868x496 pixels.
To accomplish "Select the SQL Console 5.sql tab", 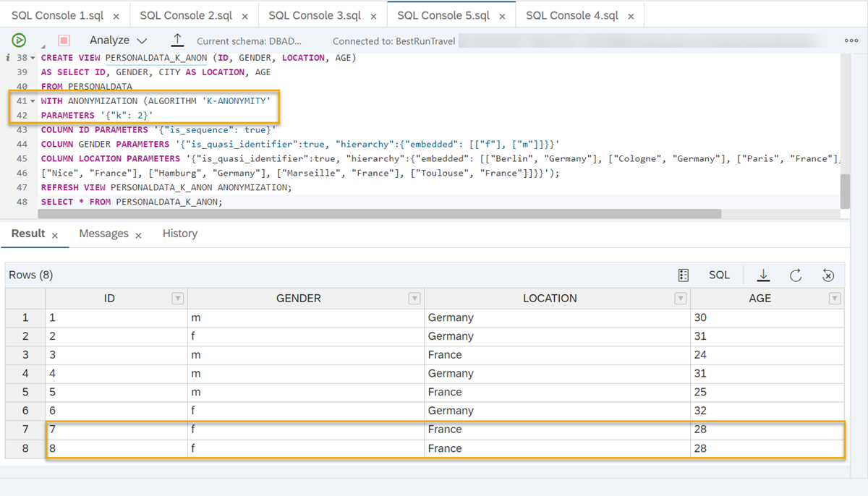I will [443, 15].
